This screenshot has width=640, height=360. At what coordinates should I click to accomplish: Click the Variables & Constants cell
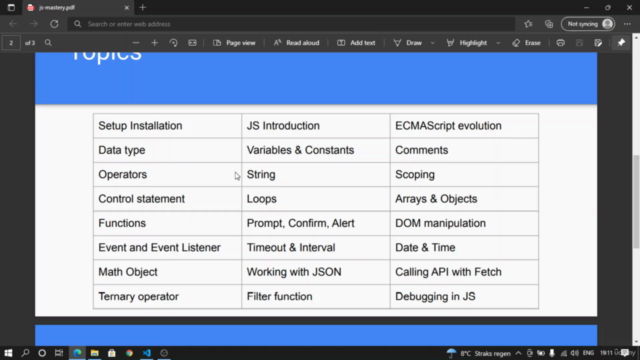pos(316,150)
